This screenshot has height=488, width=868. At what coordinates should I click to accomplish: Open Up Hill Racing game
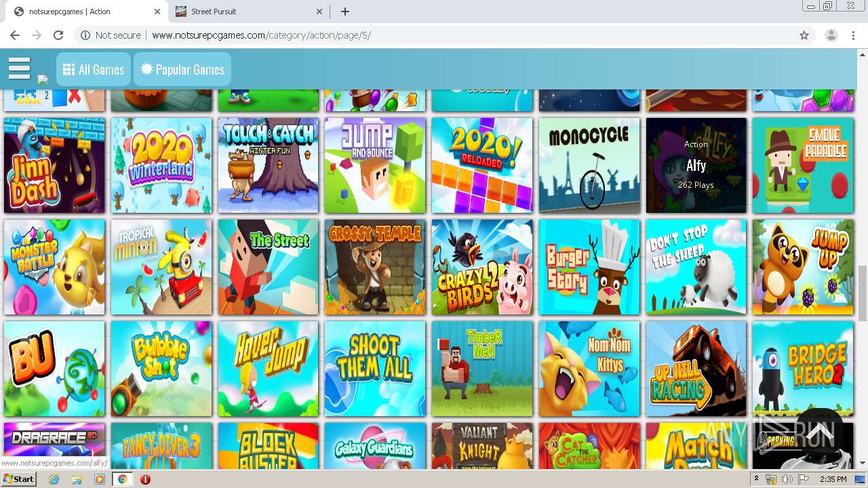coord(696,369)
